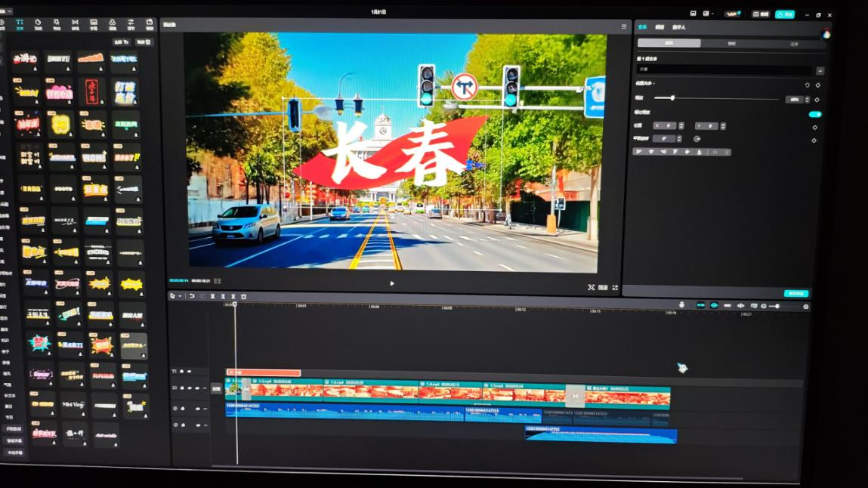Switch to the Animation tab in the properties panel
Image resolution: width=868 pixels, height=488 pixels.
coord(659,27)
